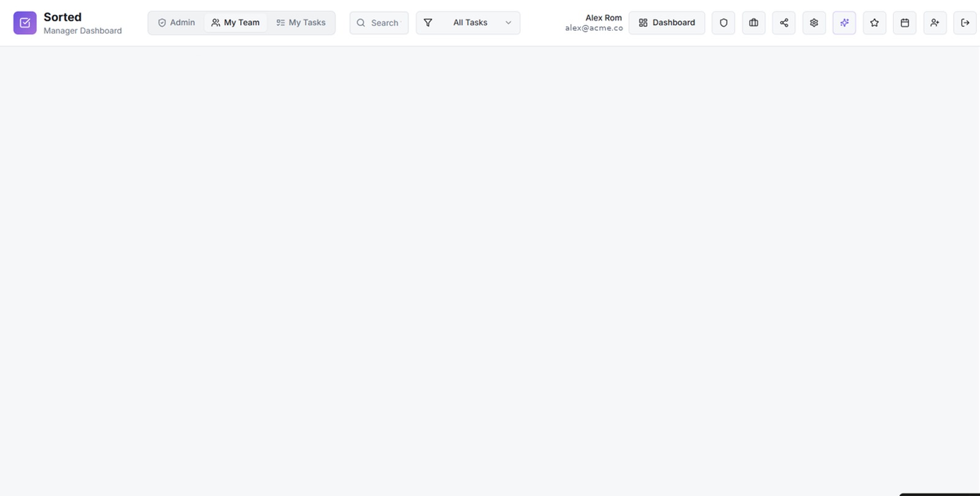Click the Sorted purple checkmark logo
The image size is (980, 496).
click(25, 23)
